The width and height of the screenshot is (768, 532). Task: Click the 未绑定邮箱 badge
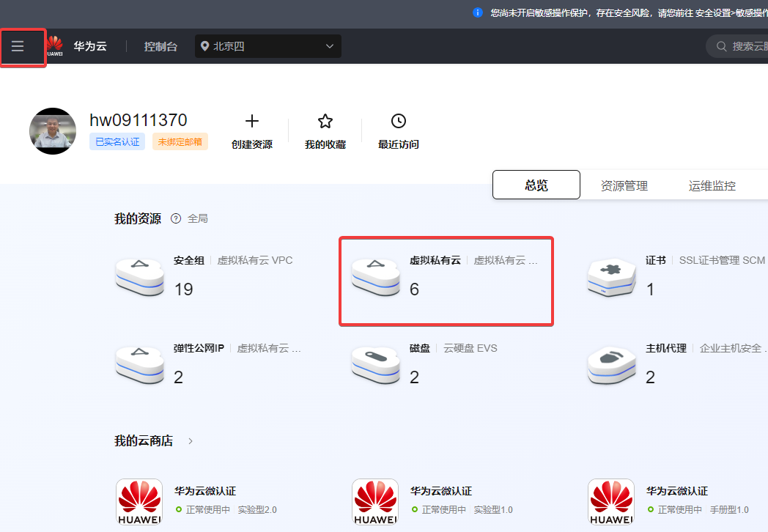(180, 141)
